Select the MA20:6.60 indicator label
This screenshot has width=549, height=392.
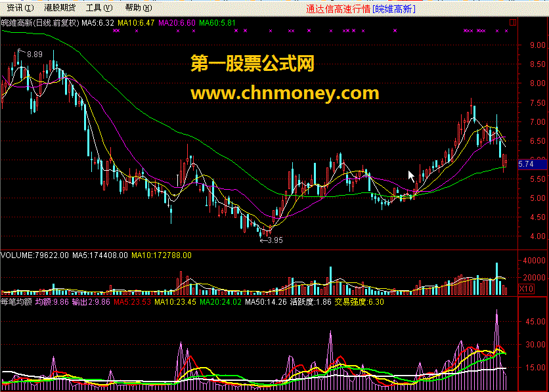(x=177, y=23)
